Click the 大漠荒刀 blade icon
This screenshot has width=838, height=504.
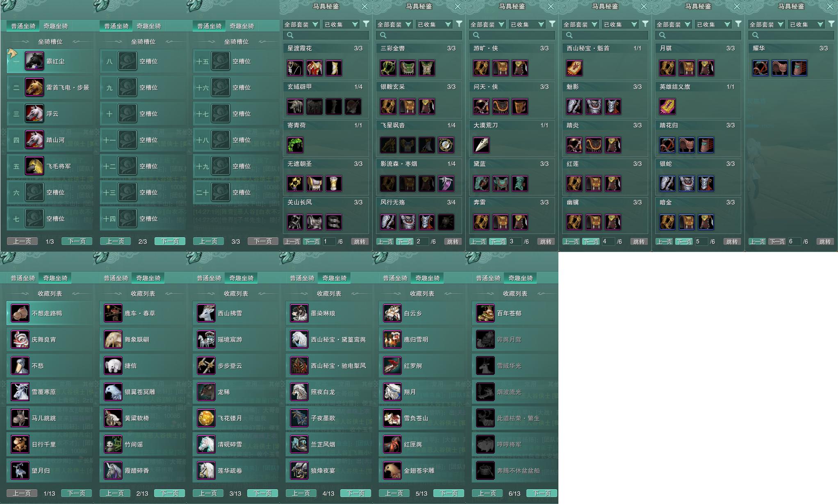tap(481, 145)
